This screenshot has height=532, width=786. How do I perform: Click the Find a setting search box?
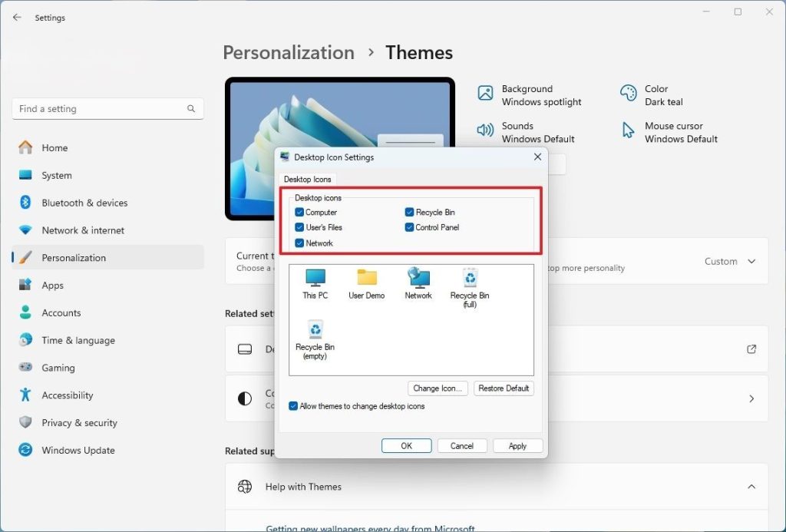(100, 109)
